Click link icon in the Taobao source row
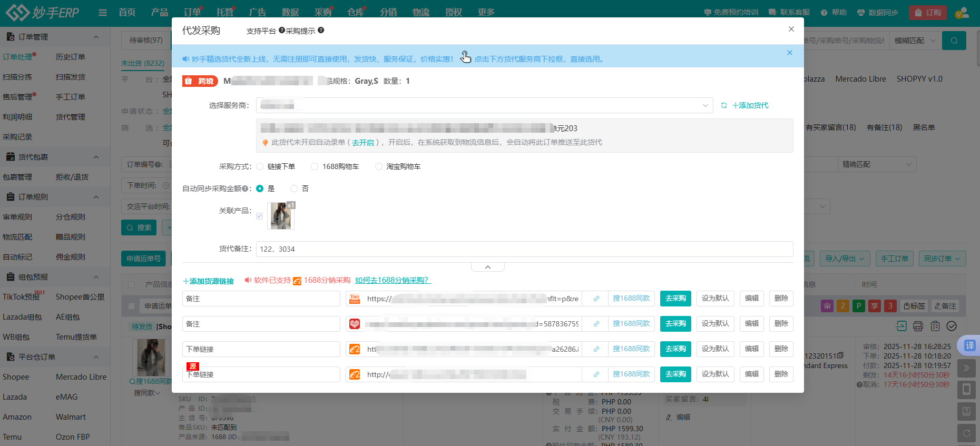Image resolution: width=980 pixels, height=446 pixels. (596, 299)
